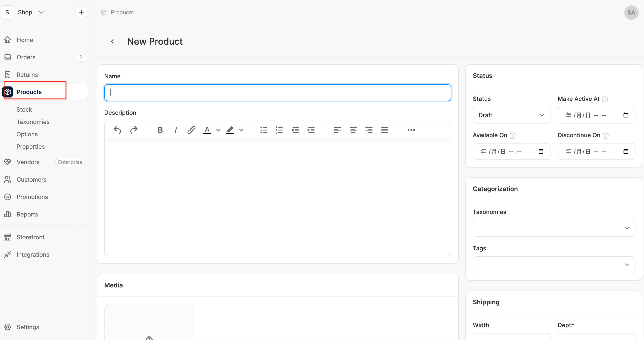The height and width of the screenshot is (340, 644).
Task: Click the Discontinue On info icon
Action: pos(605,136)
